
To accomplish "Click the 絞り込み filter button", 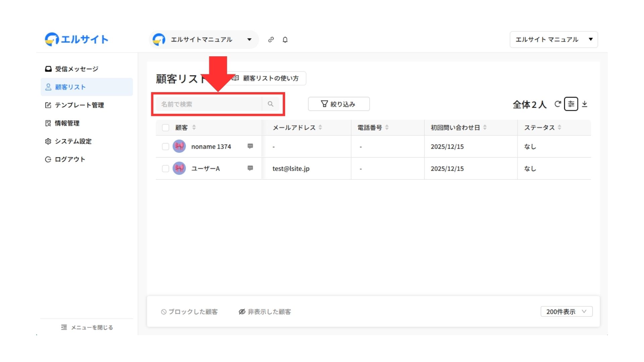I will pyautogui.click(x=339, y=104).
